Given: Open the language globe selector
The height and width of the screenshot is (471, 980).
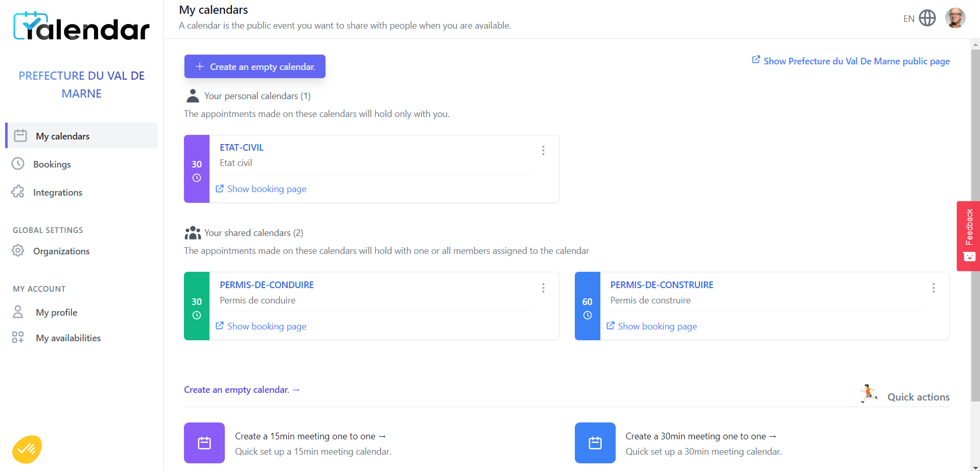Looking at the screenshot, I should tap(927, 18).
